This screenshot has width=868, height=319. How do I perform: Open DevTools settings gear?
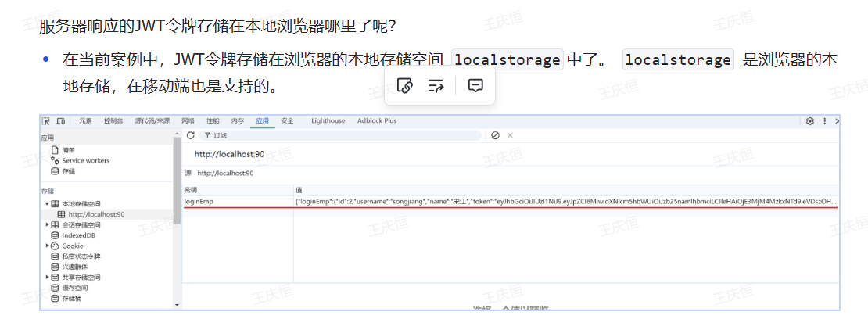tap(810, 121)
